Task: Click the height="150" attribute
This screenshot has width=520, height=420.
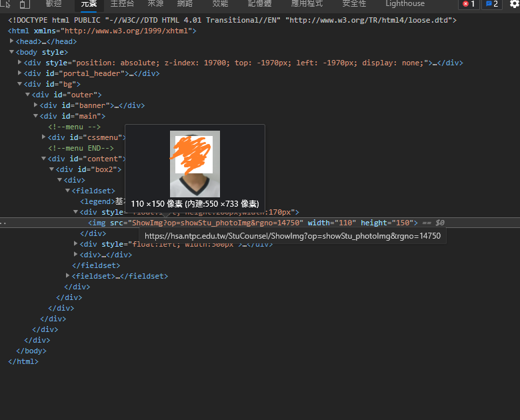Action: pyautogui.click(x=387, y=223)
